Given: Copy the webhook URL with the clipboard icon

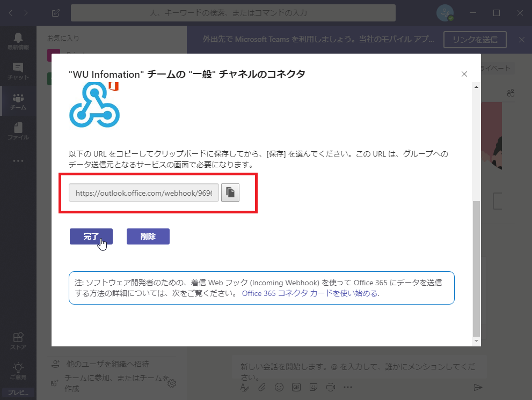Looking at the screenshot, I should [x=230, y=192].
